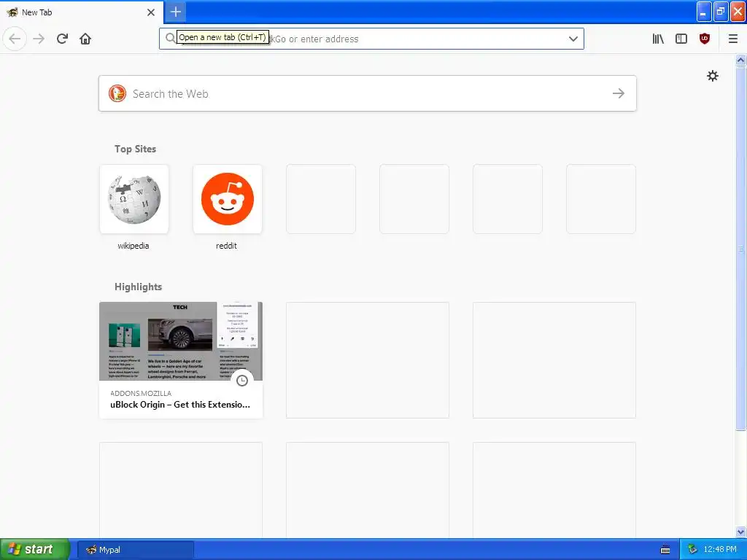This screenshot has height=560, width=747.
Task: Click the 12:48 PM system clock
Action: click(x=720, y=550)
